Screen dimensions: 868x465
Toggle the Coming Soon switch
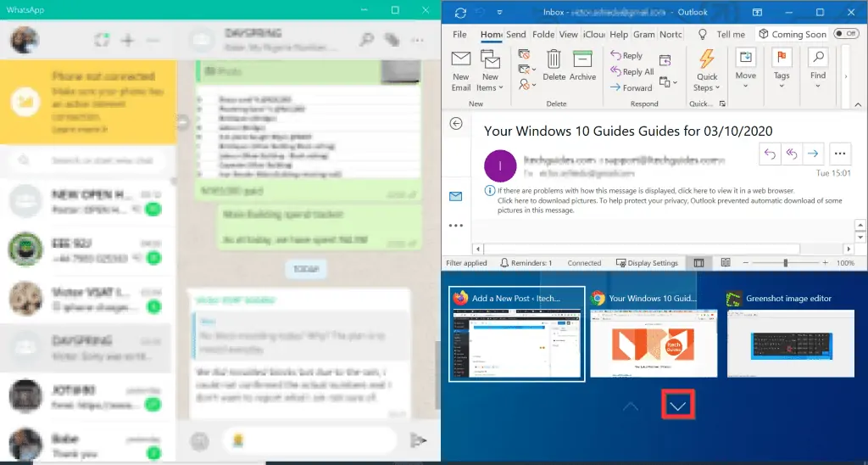(847, 34)
